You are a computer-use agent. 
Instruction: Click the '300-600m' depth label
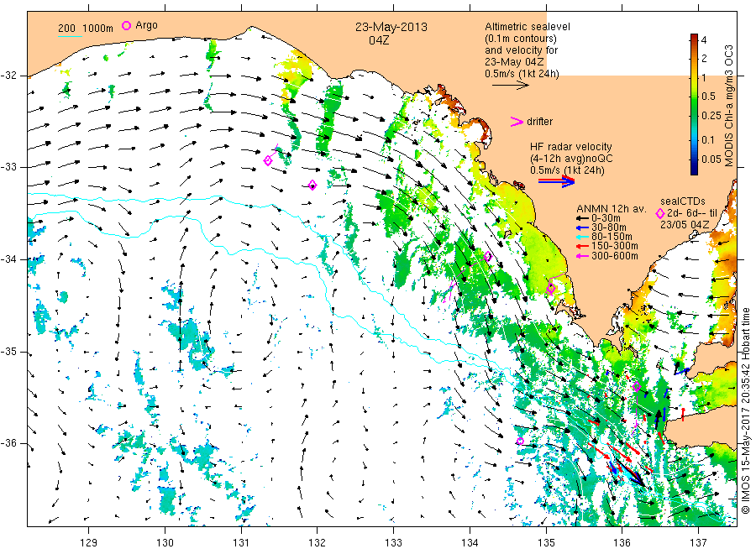(615, 256)
